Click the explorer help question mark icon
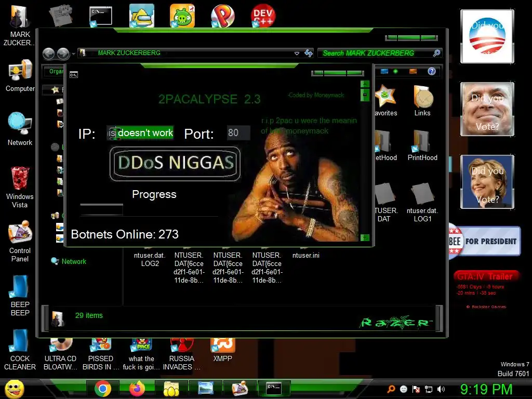Viewport: 532px width, 399px height. (432, 71)
